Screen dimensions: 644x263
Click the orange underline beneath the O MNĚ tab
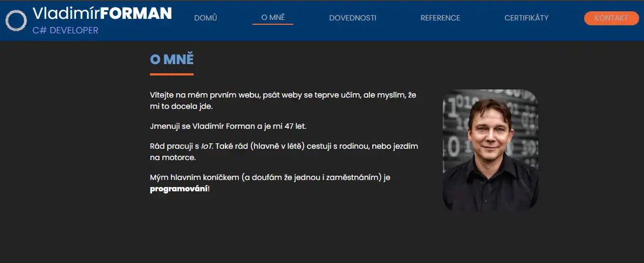tap(272, 24)
